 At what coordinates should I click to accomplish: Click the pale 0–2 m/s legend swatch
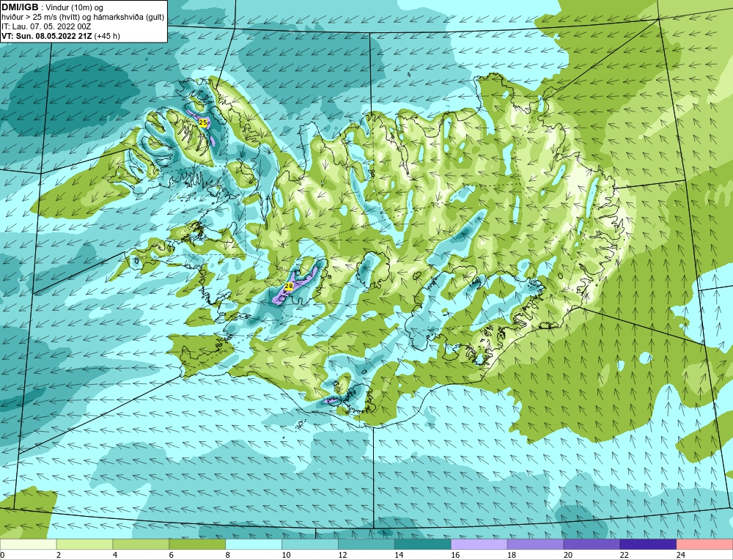[28, 545]
